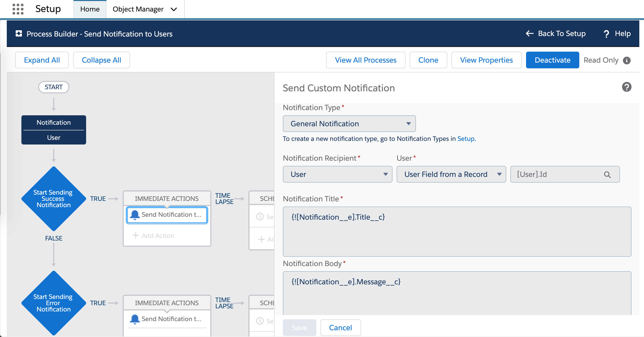Open the Send Custom Notification help icon
Screen dimensions: 644x337
[x=627, y=87]
